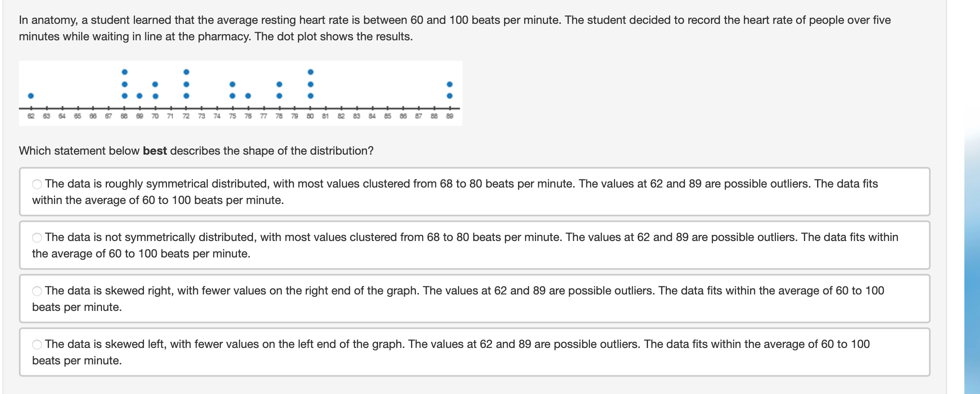Click the single dot above 76

[x=247, y=97]
